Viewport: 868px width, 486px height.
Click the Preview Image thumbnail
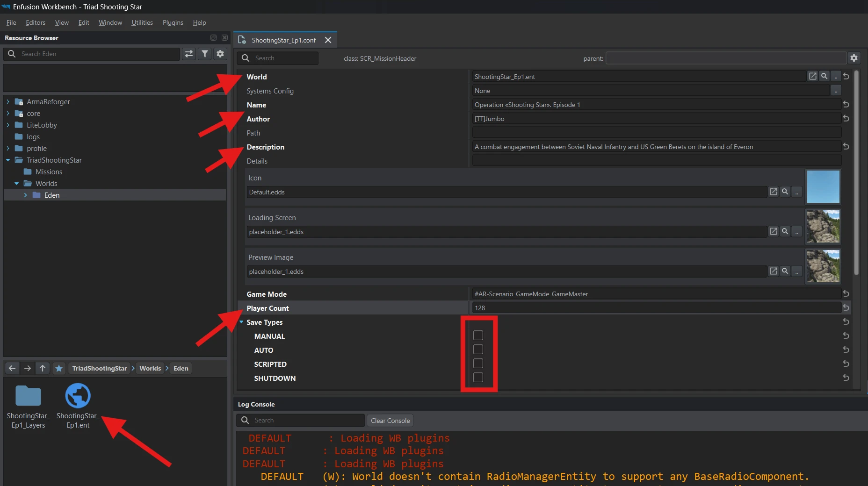pyautogui.click(x=823, y=266)
